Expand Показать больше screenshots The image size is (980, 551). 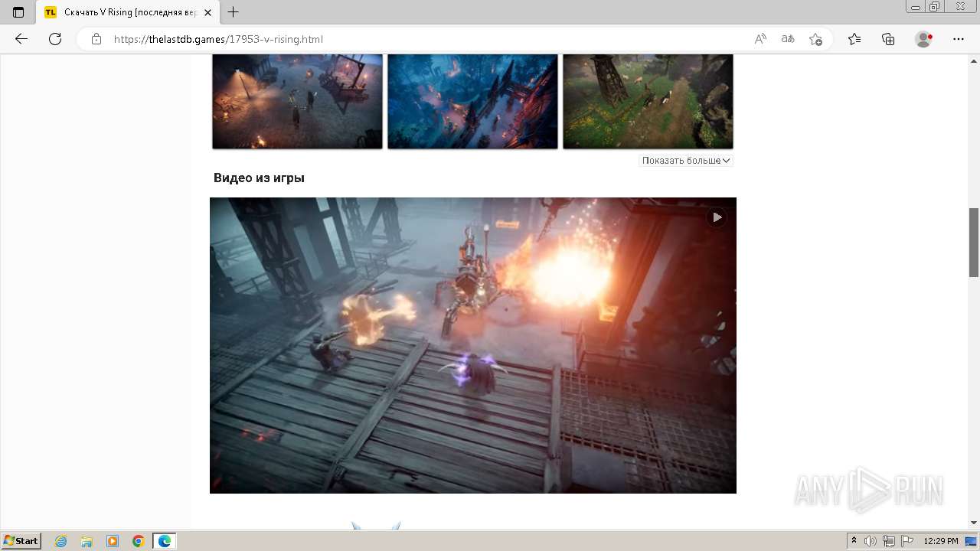(686, 161)
